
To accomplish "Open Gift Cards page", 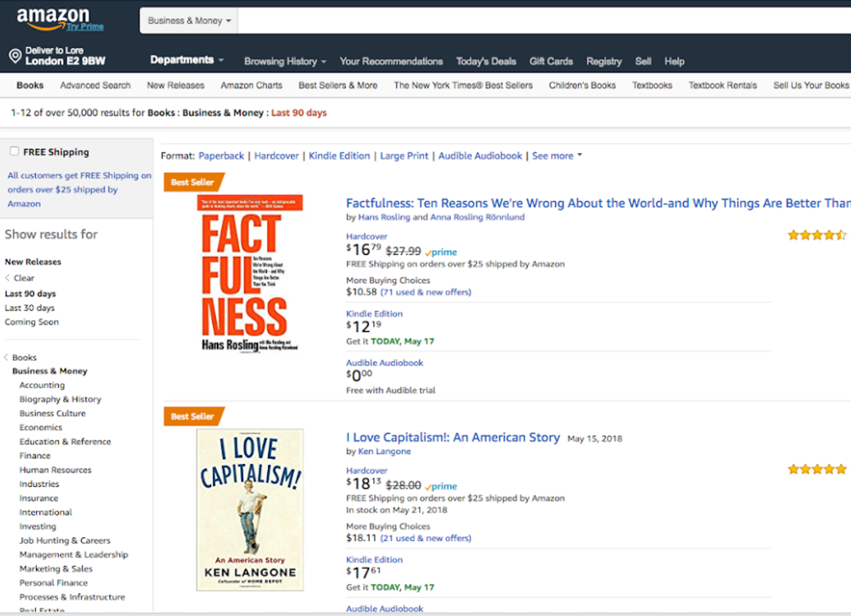I will [551, 61].
